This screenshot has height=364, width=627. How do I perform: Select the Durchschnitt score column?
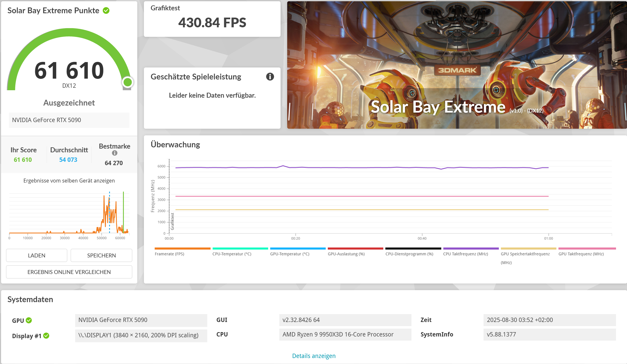click(x=69, y=155)
